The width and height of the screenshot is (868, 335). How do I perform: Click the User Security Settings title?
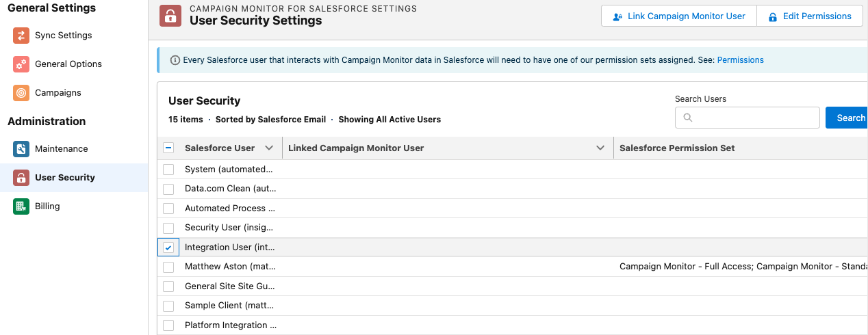pyautogui.click(x=256, y=21)
